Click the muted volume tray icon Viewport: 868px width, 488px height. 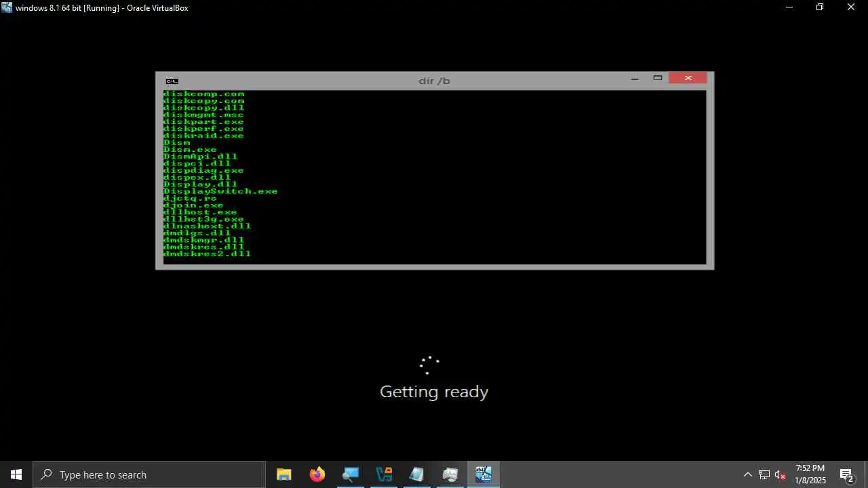781,474
